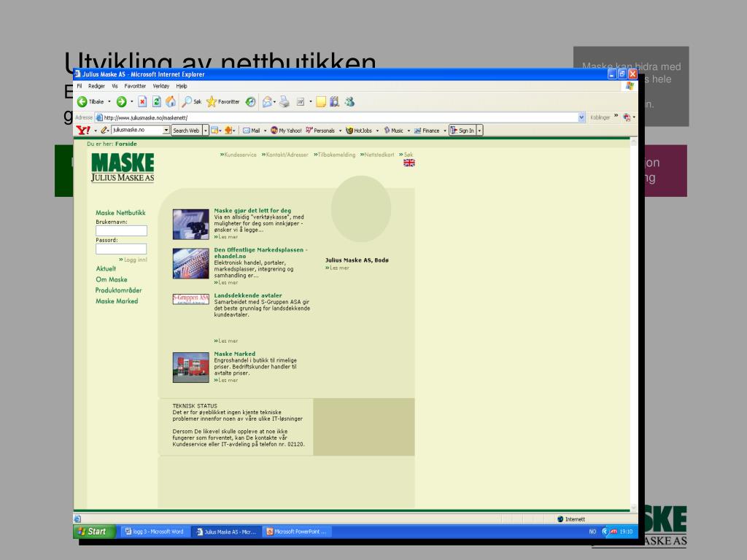Expand the HotJobs dropdown arrow
This screenshot has height=560, width=747.
point(377,131)
